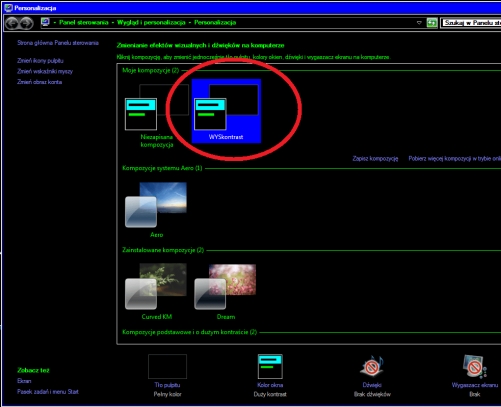The width and height of the screenshot is (501, 407).
Task: Focus the Szukaj w Panelu sterowania field
Action: coord(471,23)
